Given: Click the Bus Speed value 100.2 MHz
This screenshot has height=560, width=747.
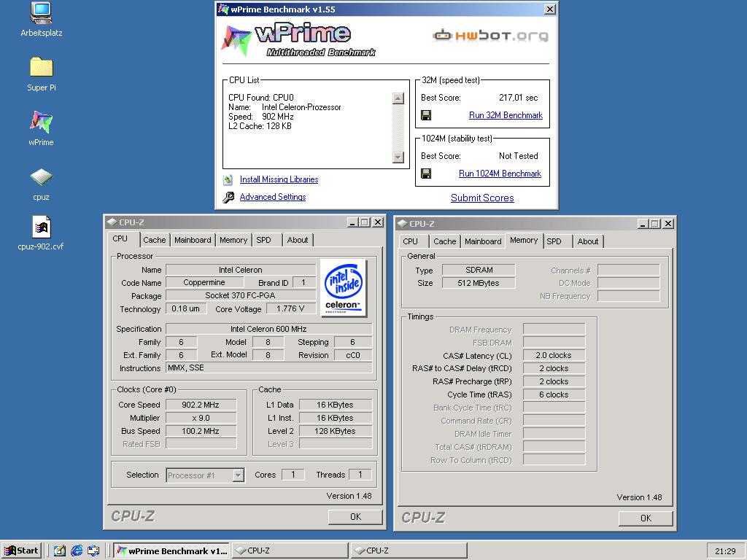Looking at the screenshot, I should click(x=201, y=432).
